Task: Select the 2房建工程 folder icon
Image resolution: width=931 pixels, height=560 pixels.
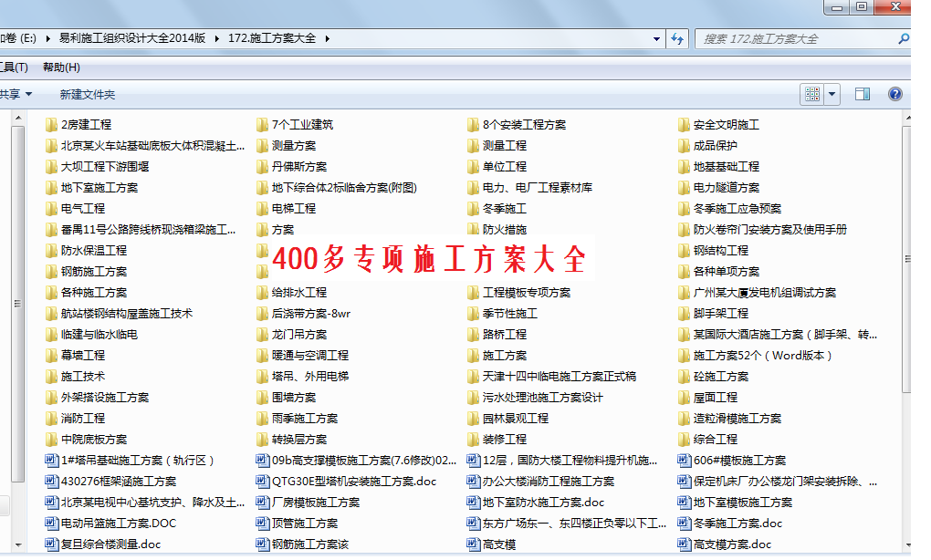Action: pos(52,125)
